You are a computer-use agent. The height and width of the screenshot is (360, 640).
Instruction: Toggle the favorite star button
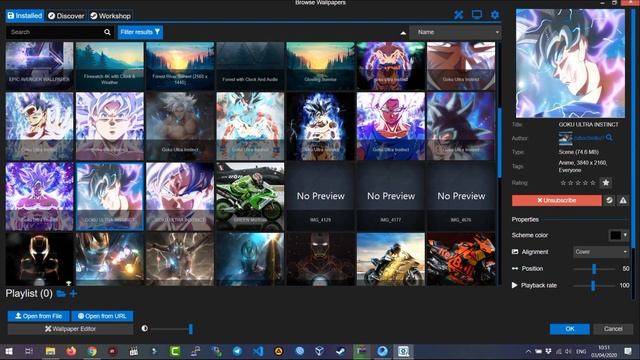(x=606, y=183)
